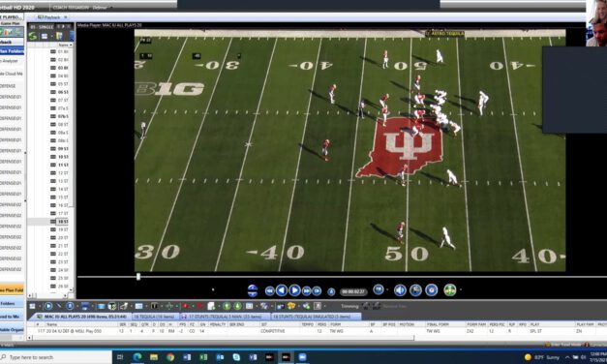This screenshot has height=364, width=607.
Task: Click the text T icon in bottom toolbar
Action: point(154,306)
